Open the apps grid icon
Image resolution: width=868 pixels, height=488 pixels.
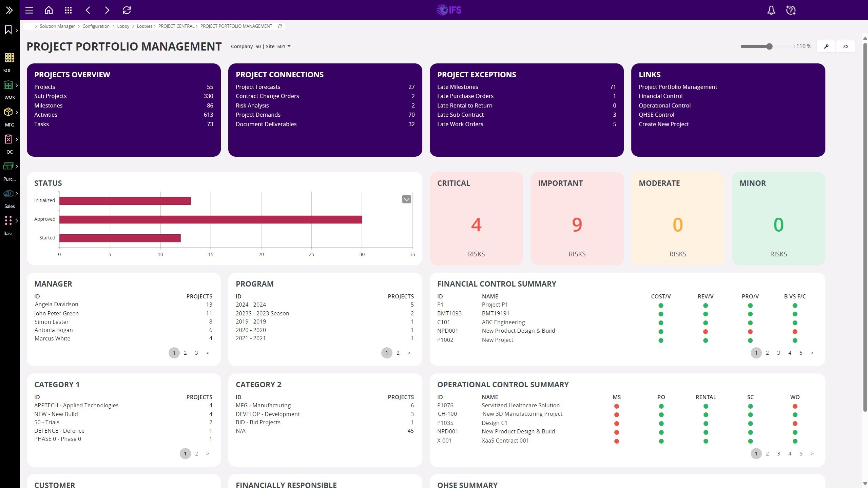(68, 10)
